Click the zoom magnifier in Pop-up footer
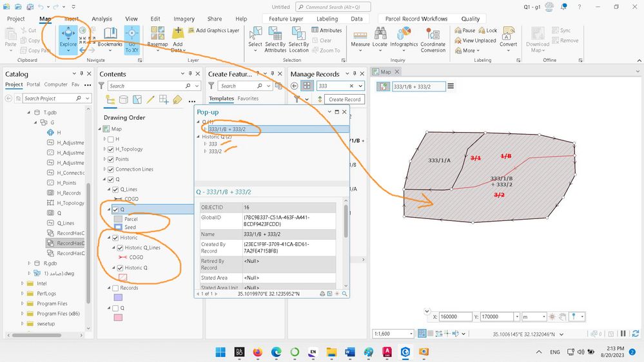644x362 pixels. tap(345, 294)
